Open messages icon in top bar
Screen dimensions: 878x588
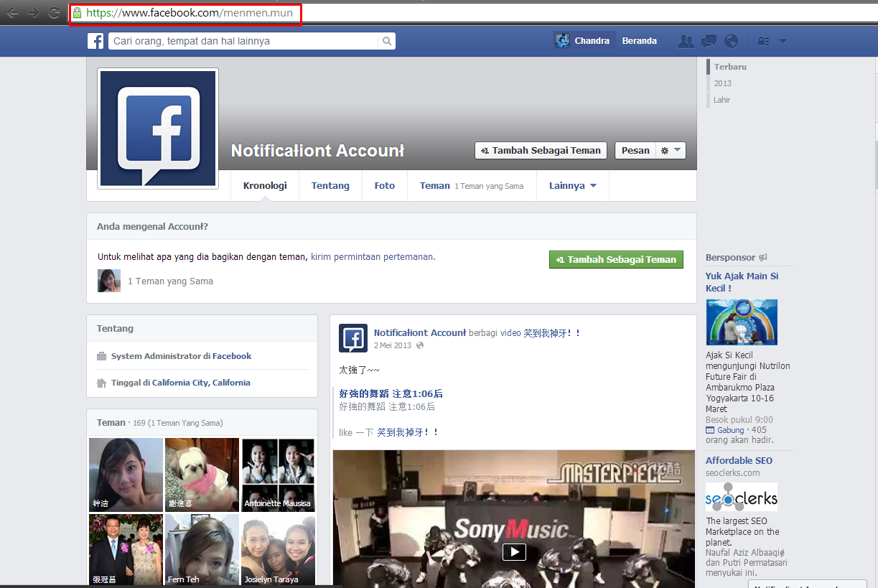pos(709,41)
